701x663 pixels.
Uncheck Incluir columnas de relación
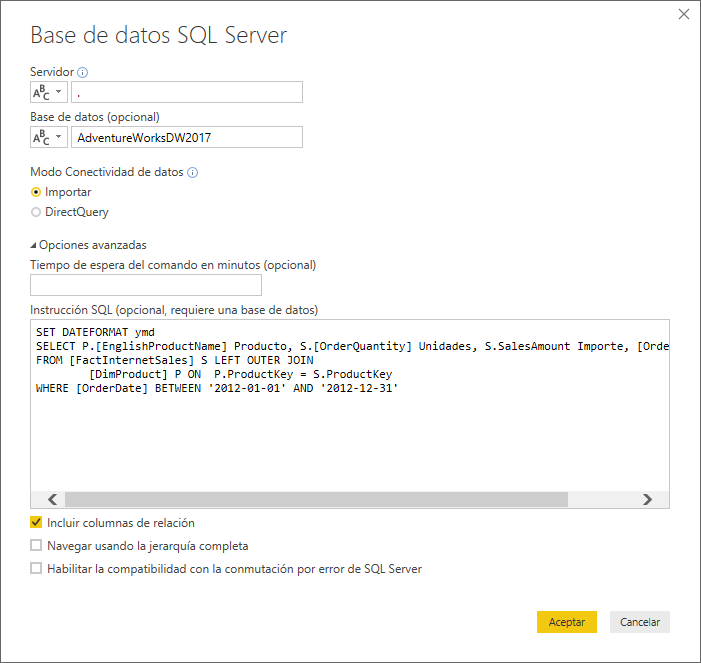click(x=37, y=522)
